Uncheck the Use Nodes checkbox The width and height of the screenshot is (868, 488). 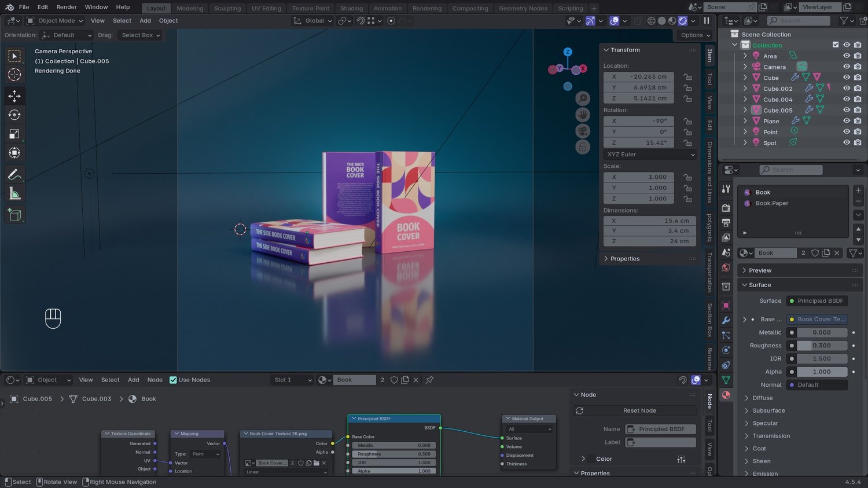pos(173,380)
